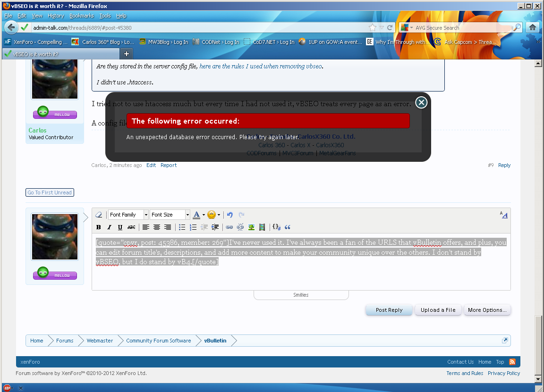Open the Tools menu
The width and height of the screenshot is (544, 392).
(105, 16)
